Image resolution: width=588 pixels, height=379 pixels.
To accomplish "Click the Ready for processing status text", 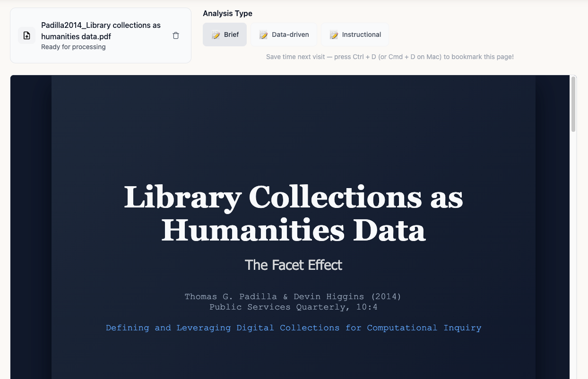I will pyautogui.click(x=73, y=47).
